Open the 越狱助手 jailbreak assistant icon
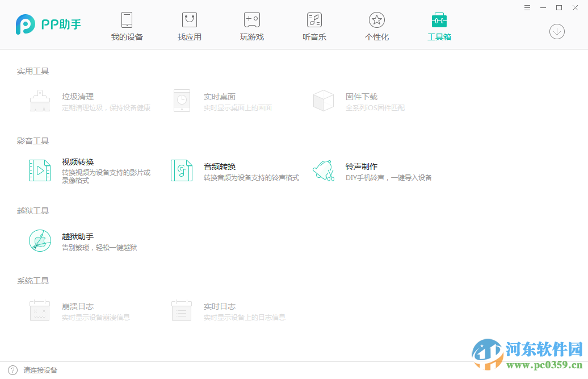This screenshot has width=588, height=379. (39, 240)
